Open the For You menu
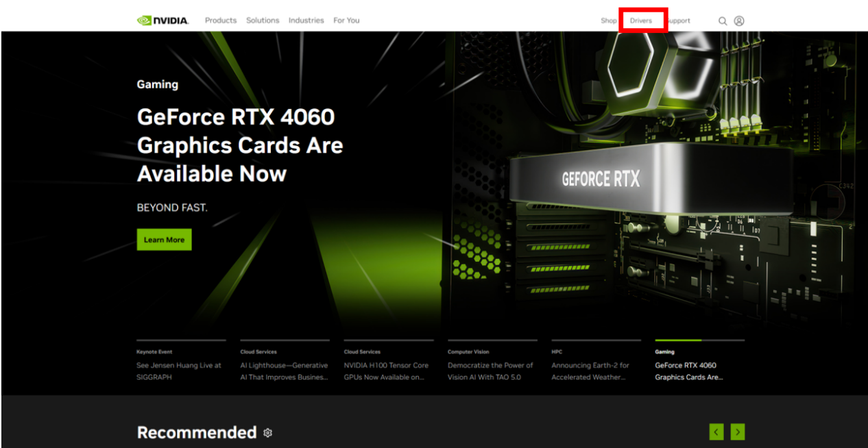 [346, 21]
